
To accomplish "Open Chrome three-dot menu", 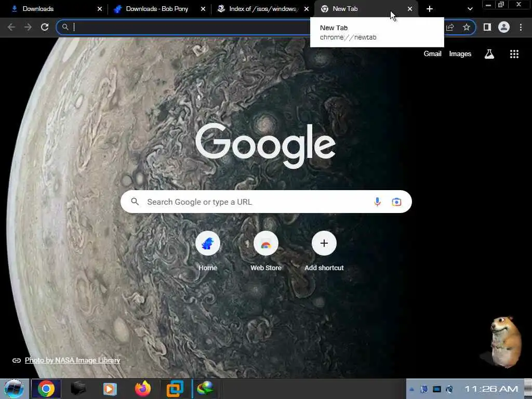I will pyautogui.click(x=521, y=27).
